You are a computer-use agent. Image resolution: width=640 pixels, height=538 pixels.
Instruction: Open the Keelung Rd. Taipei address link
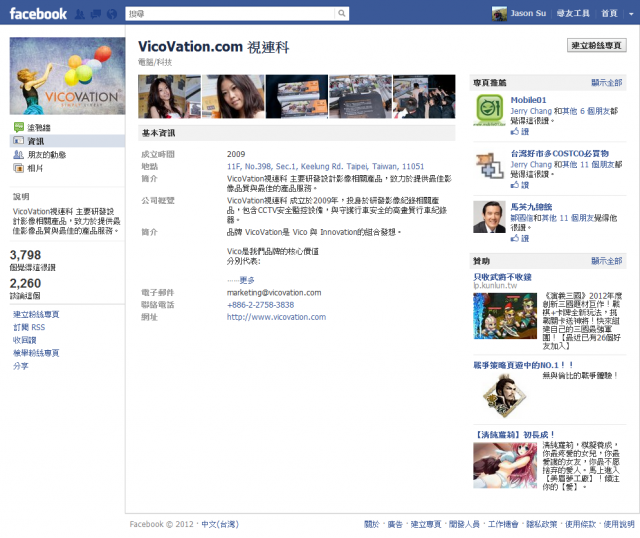coord(325,167)
